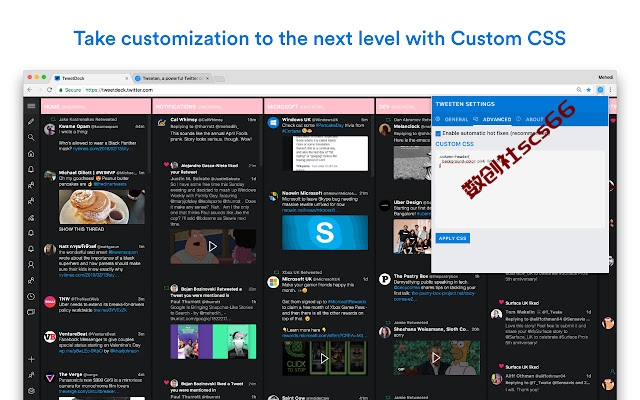
Task: Click the Notifications column header
Action: click(x=208, y=106)
